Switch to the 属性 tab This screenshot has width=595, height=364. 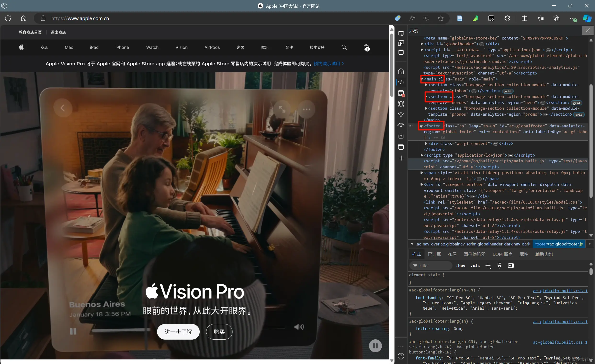[524, 254]
